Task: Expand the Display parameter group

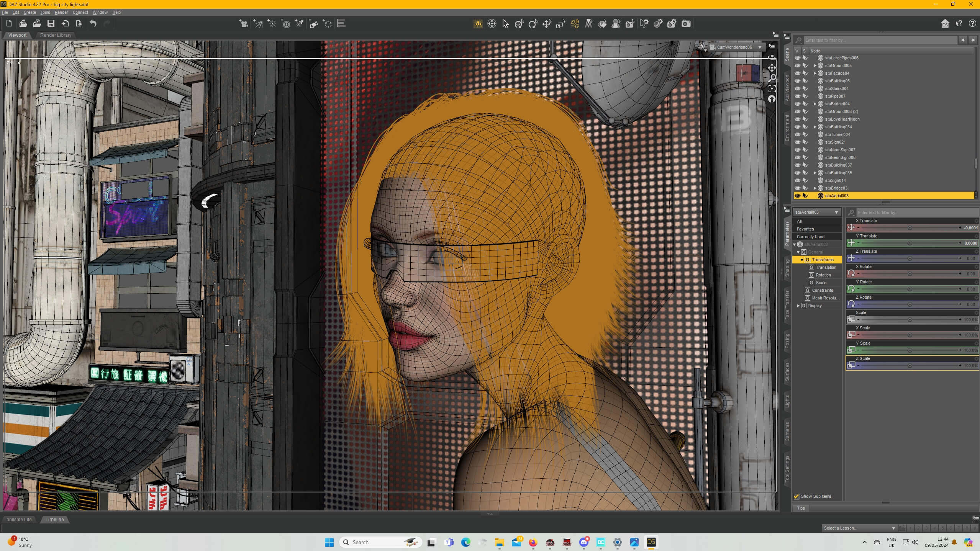Action: 798,306
